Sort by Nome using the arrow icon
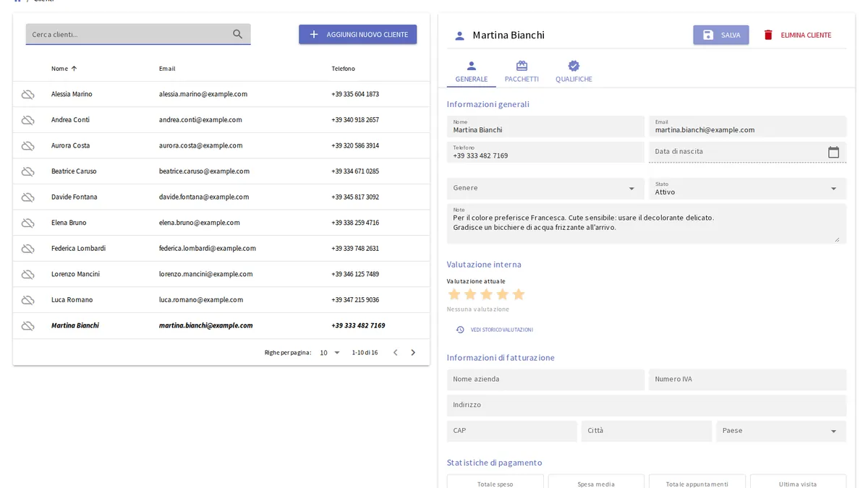 [x=74, y=69]
